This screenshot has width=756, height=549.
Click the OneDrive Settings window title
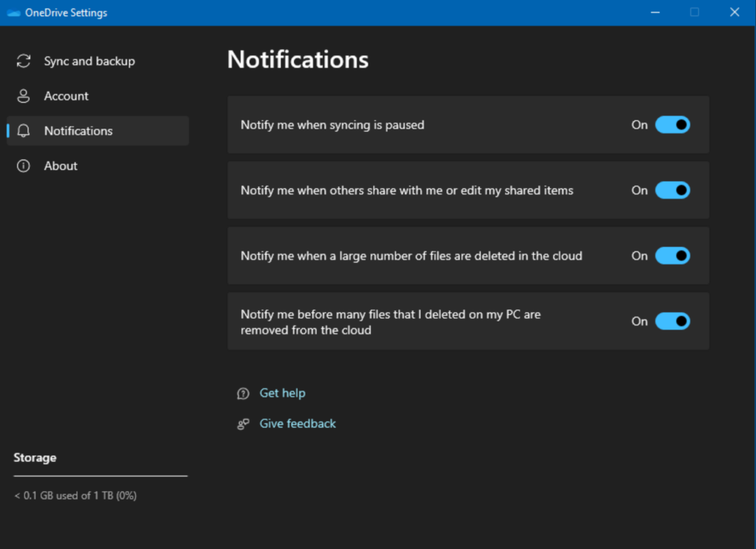66,13
